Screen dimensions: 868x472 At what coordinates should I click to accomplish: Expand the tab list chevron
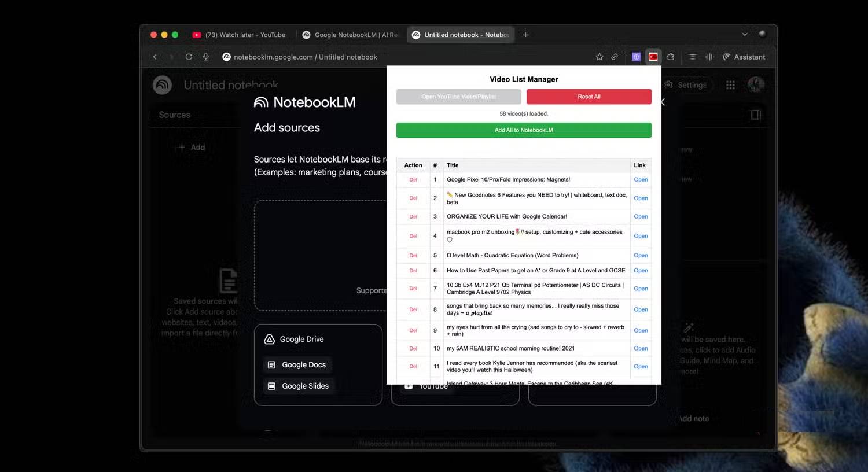[x=745, y=35]
